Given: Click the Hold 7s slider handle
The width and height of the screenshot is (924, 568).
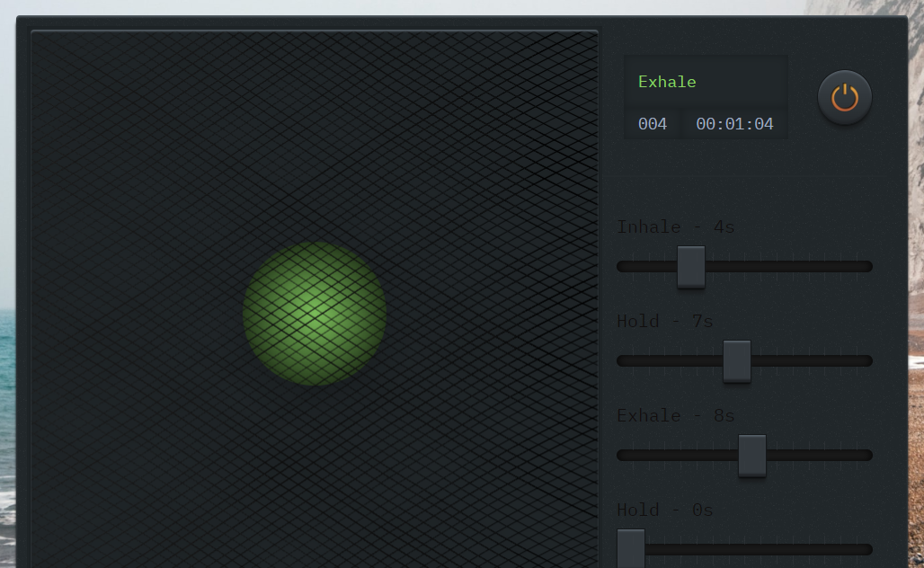Looking at the screenshot, I should [737, 361].
